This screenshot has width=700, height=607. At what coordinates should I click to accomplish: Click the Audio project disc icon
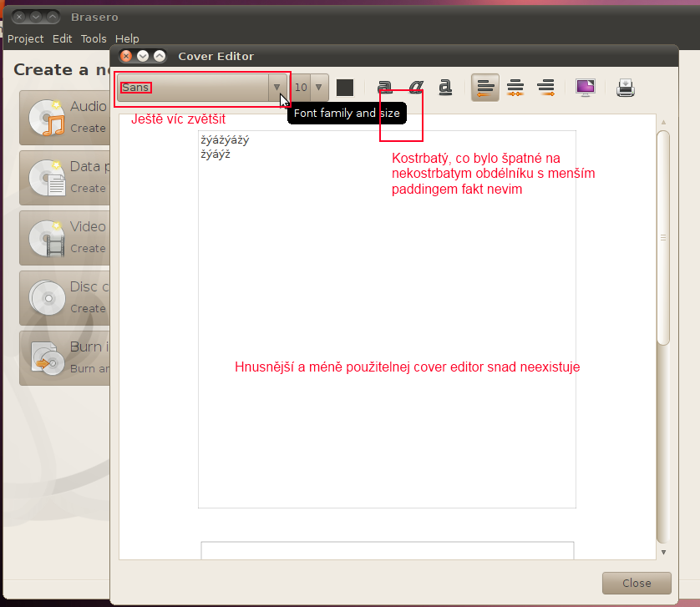click(x=46, y=118)
